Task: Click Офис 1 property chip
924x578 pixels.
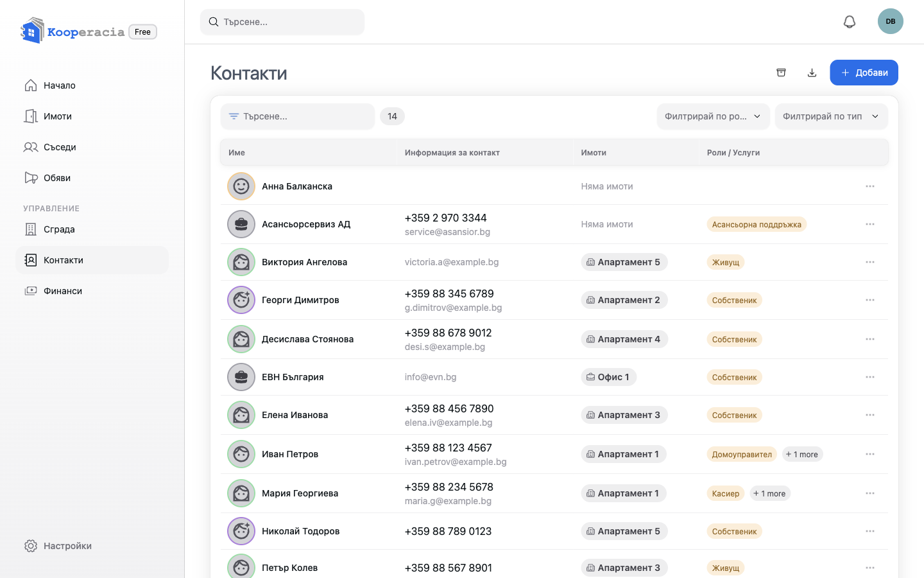Action: tap(608, 377)
